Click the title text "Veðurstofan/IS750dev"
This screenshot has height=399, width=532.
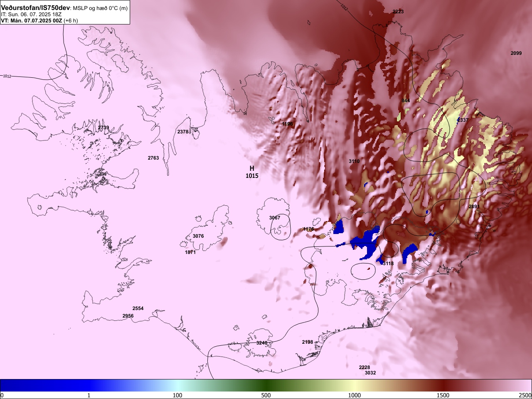[35, 8]
